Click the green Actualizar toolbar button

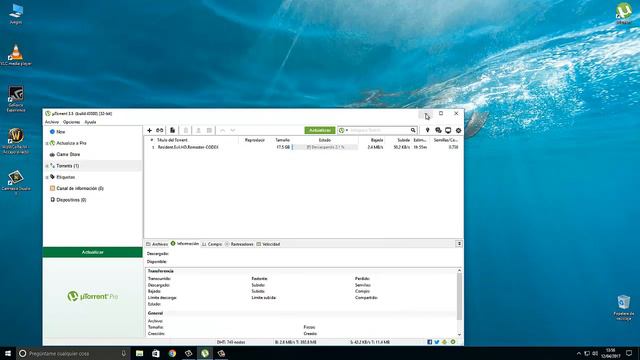click(320, 130)
